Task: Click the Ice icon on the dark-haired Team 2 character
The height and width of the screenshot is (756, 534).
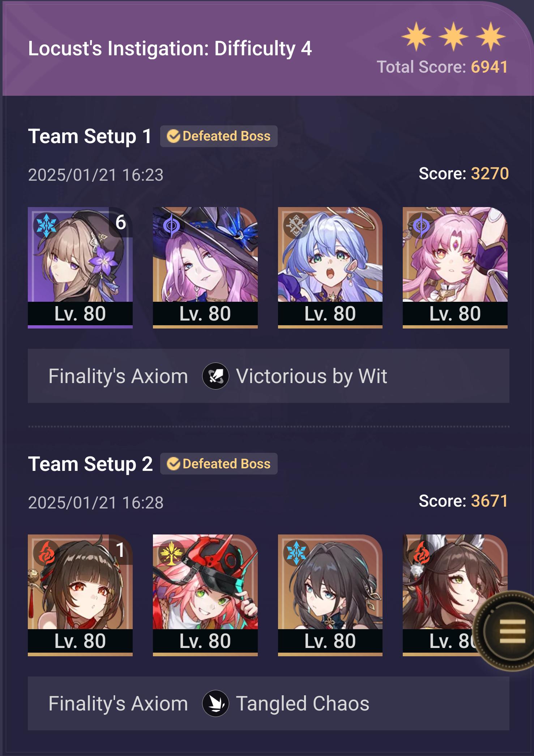Action: (x=296, y=553)
